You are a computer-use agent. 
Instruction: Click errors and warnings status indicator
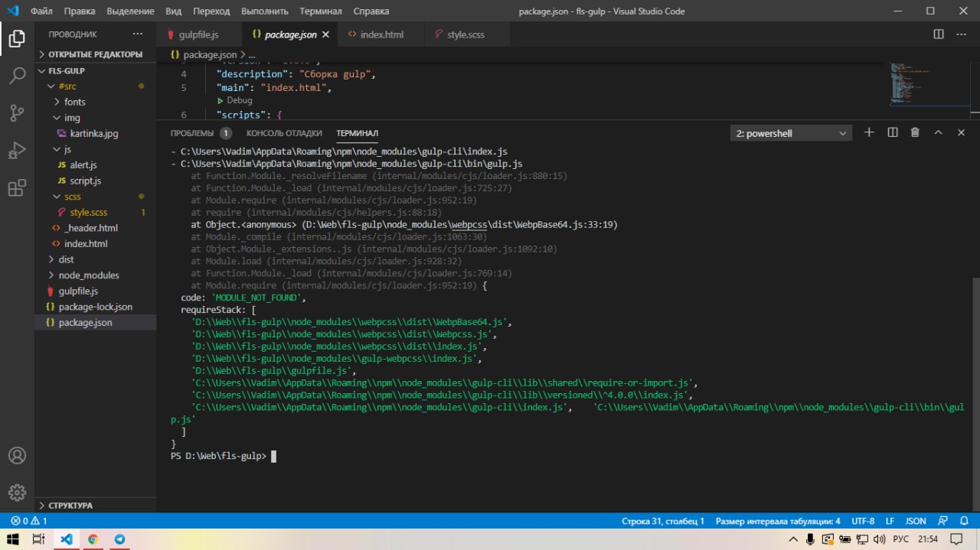coord(29,521)
